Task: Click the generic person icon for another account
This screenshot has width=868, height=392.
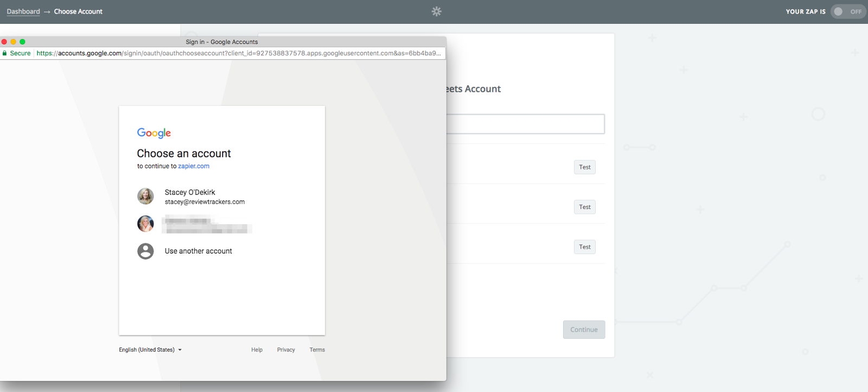Action: tap(145, 251)
